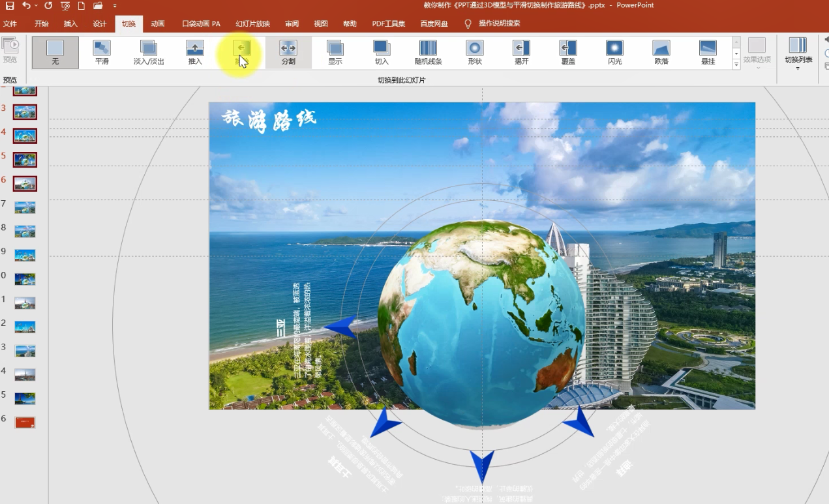Open the undo history dropdown arrow
The width and height of the screenshot is (829, 504).
(x=35, y=6)
